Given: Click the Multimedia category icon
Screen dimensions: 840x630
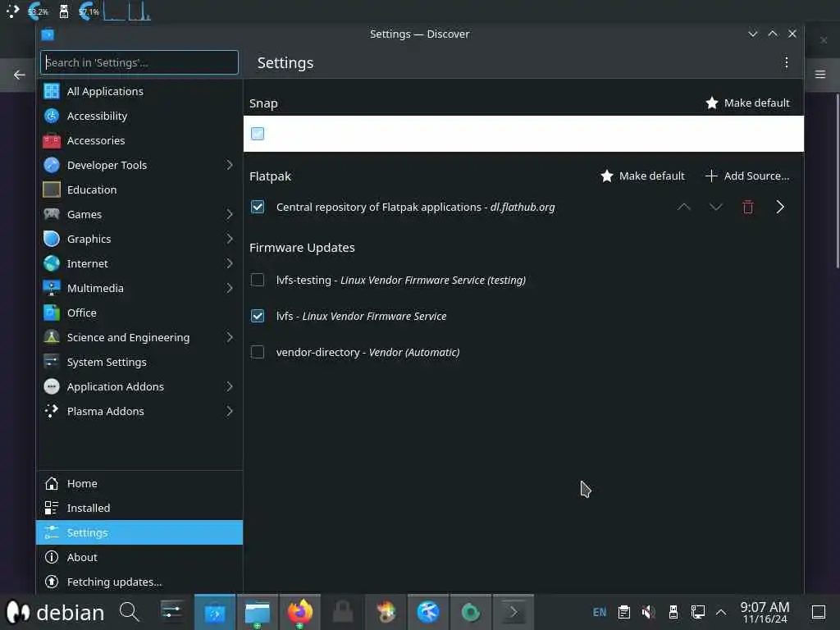Looking at the screenshot, I should coord(52,288).
